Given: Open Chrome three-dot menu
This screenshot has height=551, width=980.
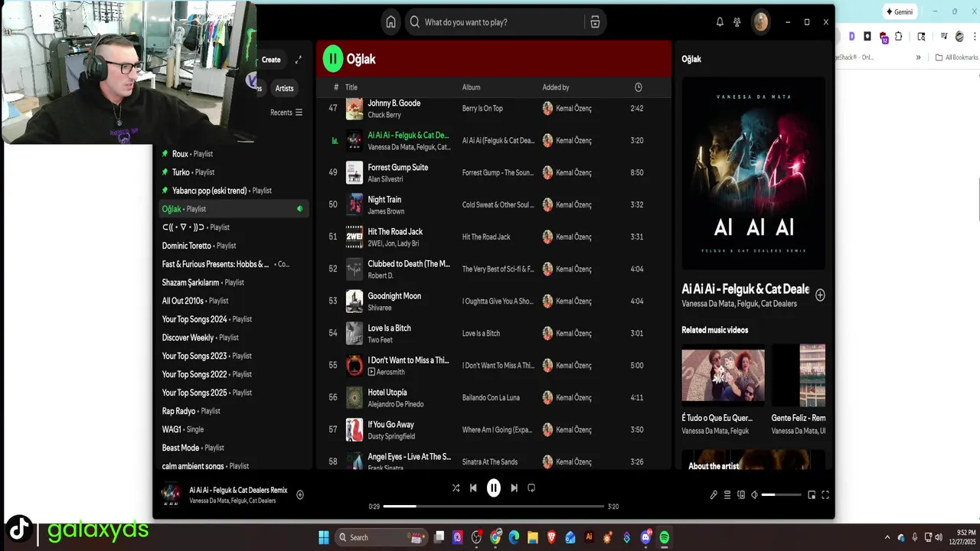Looking at the screenshot, I should [974, 37].
